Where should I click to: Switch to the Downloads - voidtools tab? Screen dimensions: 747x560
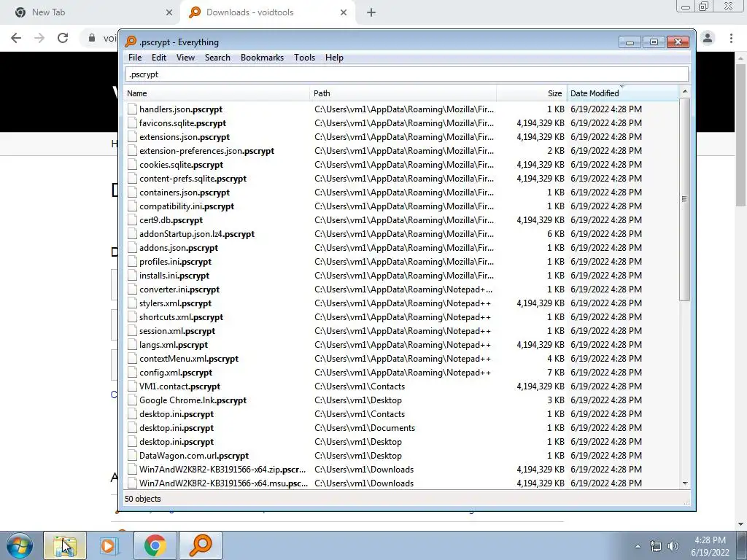[x=267, y=12]
